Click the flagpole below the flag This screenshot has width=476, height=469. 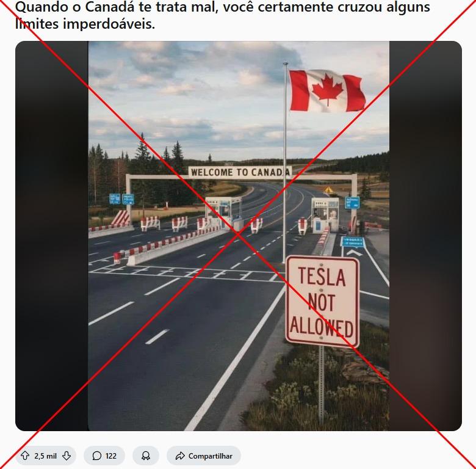(285, 182)
